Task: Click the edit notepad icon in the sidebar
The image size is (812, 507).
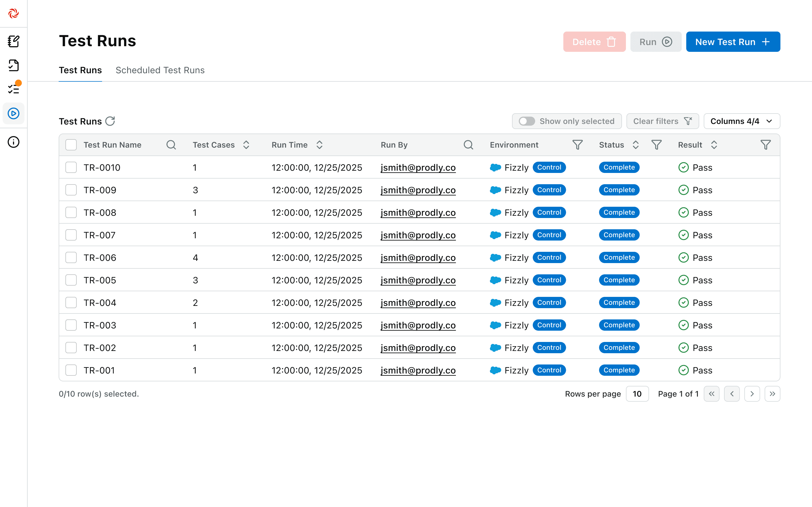Action: coord(14,41)
